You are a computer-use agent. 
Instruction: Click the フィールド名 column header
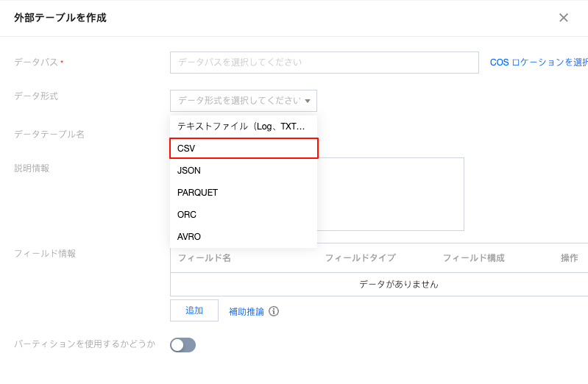(205, 258)
